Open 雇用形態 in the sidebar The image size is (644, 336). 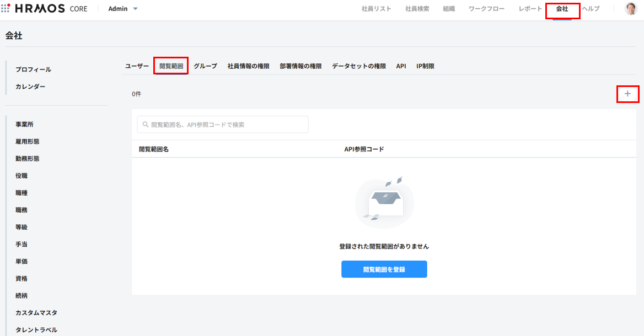click(27, 142)
